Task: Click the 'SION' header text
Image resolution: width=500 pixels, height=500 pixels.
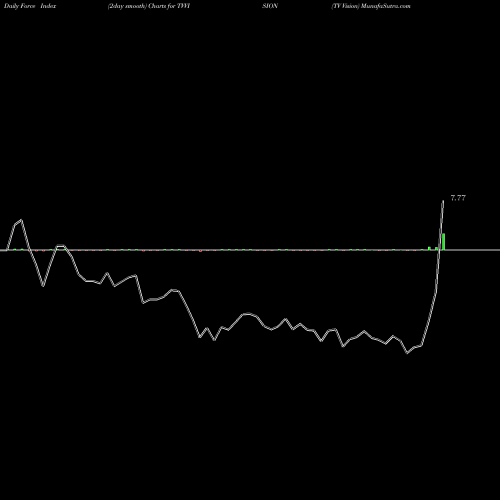Action: tap(270, 6)
